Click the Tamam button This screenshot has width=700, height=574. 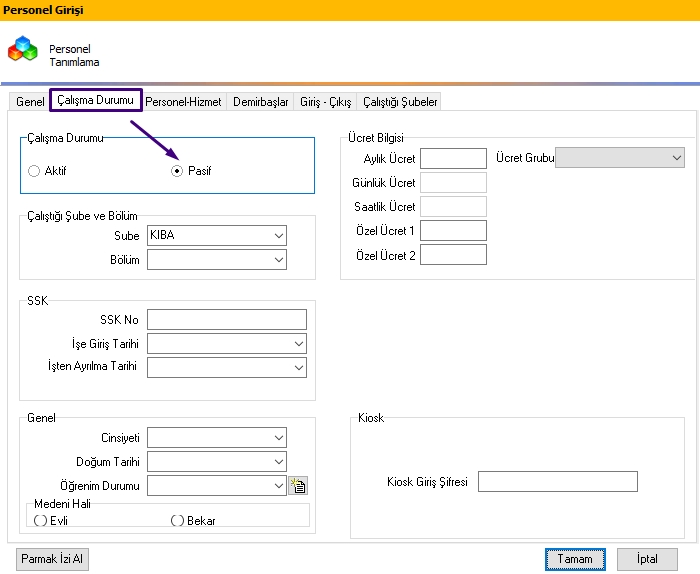575,559
